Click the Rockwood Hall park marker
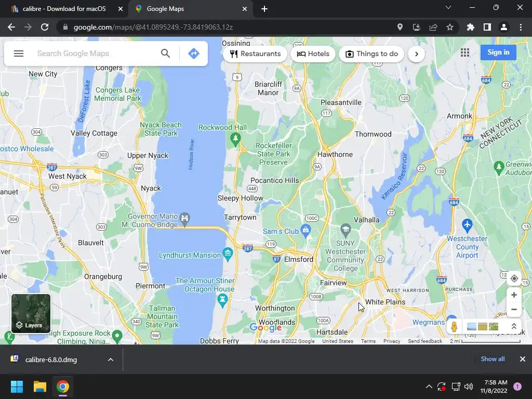Screen dimensions: 532x399 point(235,139)
